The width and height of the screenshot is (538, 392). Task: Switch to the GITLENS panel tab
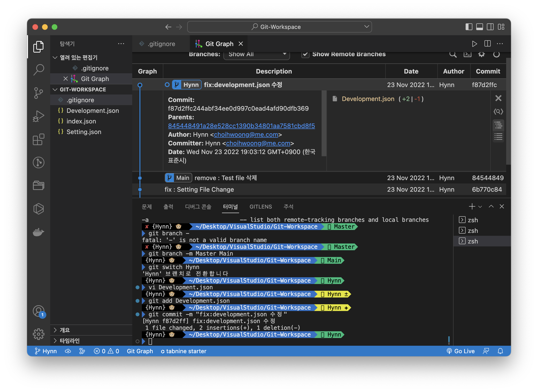click(x=261, y=207)
